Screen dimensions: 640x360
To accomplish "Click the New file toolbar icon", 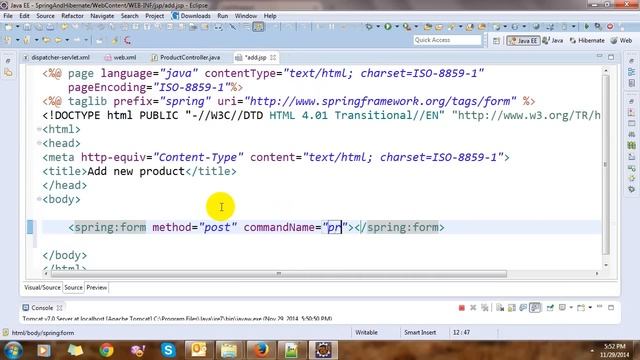I will tap(9, 27).
